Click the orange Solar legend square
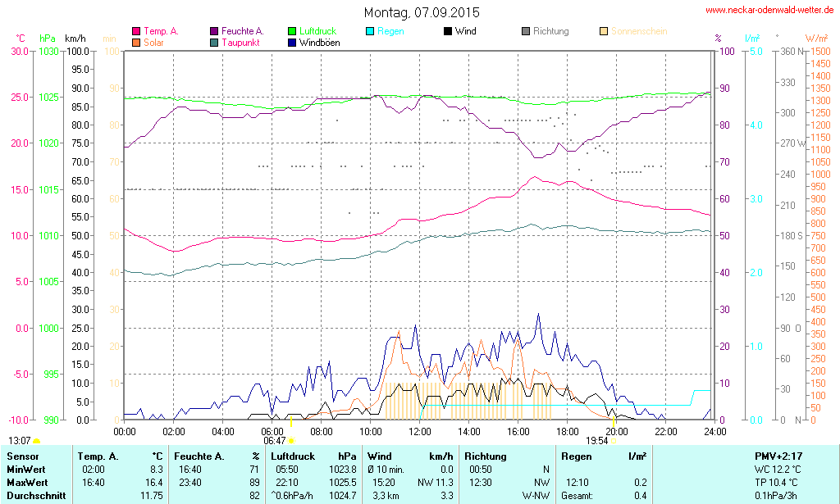The width and height of the screenshot is (840, 504). point(136,42)
